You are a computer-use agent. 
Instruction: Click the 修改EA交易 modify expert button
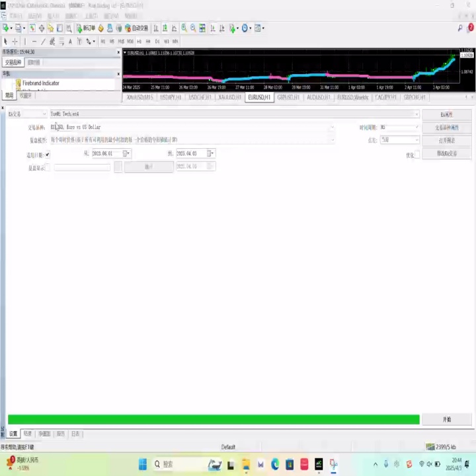click(x=447, y=153)
